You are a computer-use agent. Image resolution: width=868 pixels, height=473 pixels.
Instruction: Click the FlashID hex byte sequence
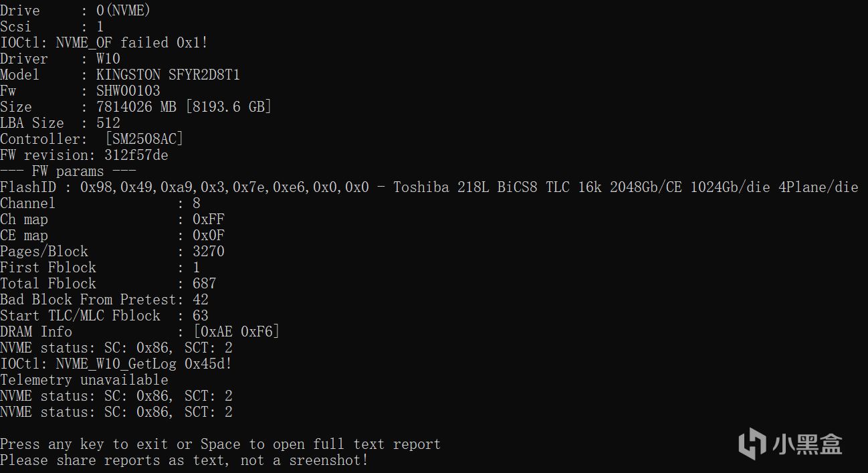click(x=224, y=187)
